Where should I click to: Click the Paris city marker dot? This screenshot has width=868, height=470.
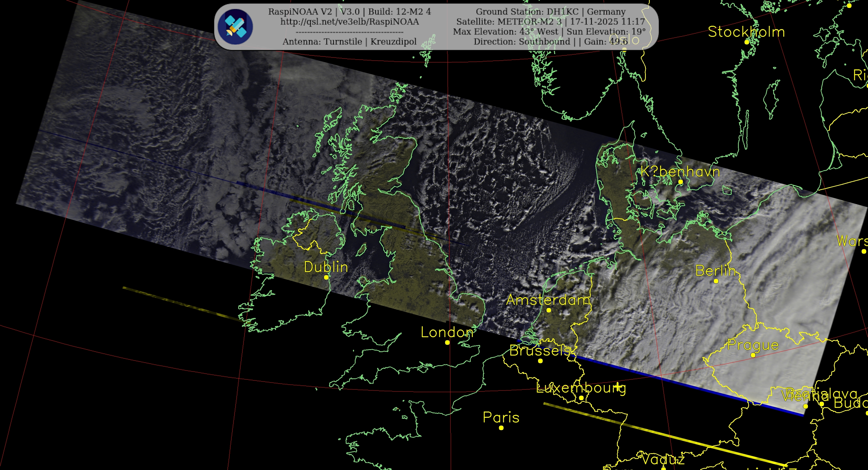[x=501, y=428]
